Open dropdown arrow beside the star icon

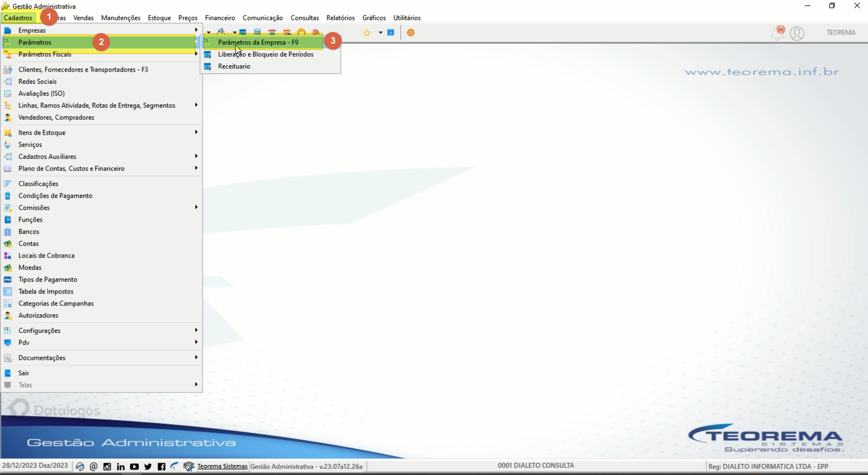pyautogui.click(x=380, y=33)
